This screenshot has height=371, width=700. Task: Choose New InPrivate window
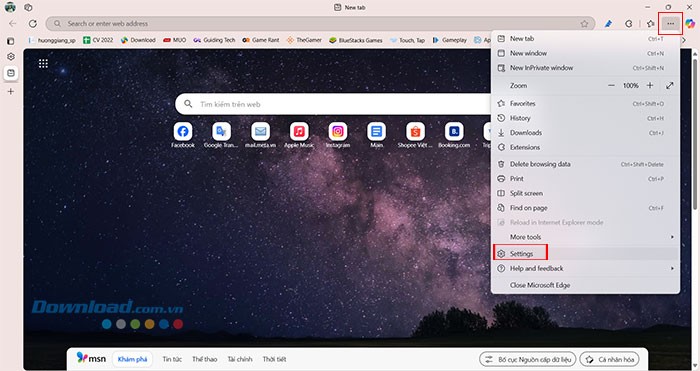point(586,68)
